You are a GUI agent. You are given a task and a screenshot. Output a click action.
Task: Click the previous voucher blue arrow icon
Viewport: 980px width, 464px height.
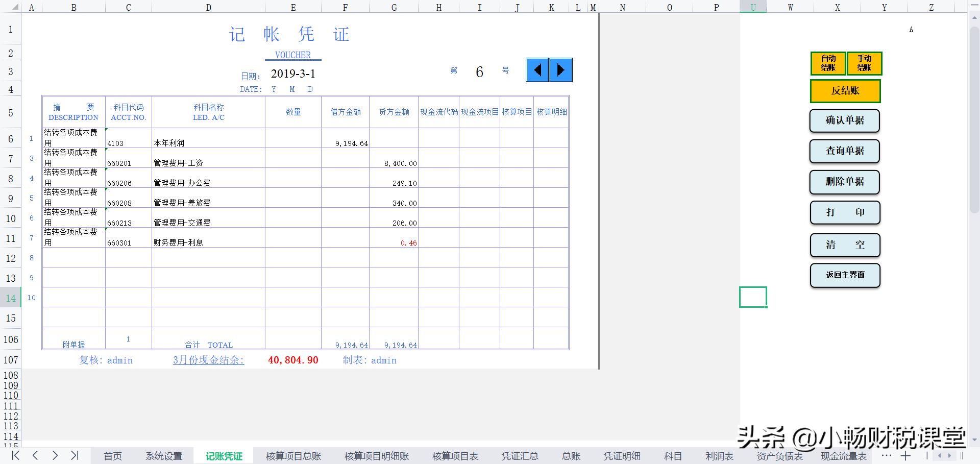(537, 70)
